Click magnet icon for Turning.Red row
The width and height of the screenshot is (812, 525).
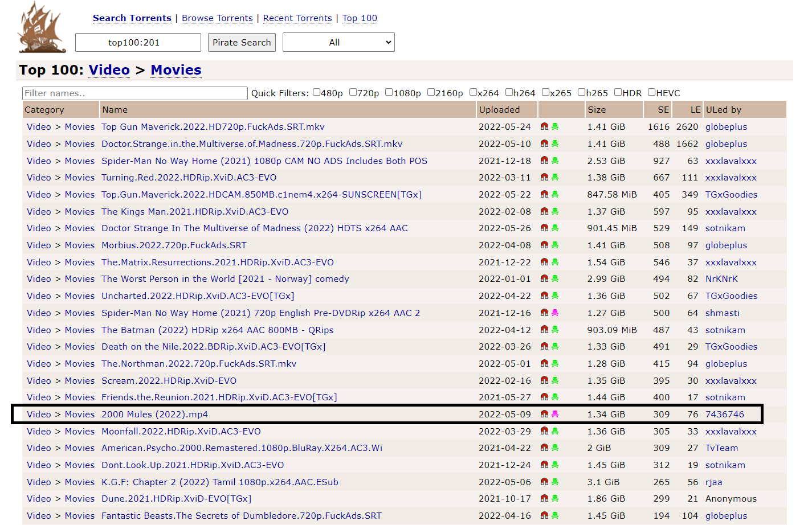(x=544, y=178)
